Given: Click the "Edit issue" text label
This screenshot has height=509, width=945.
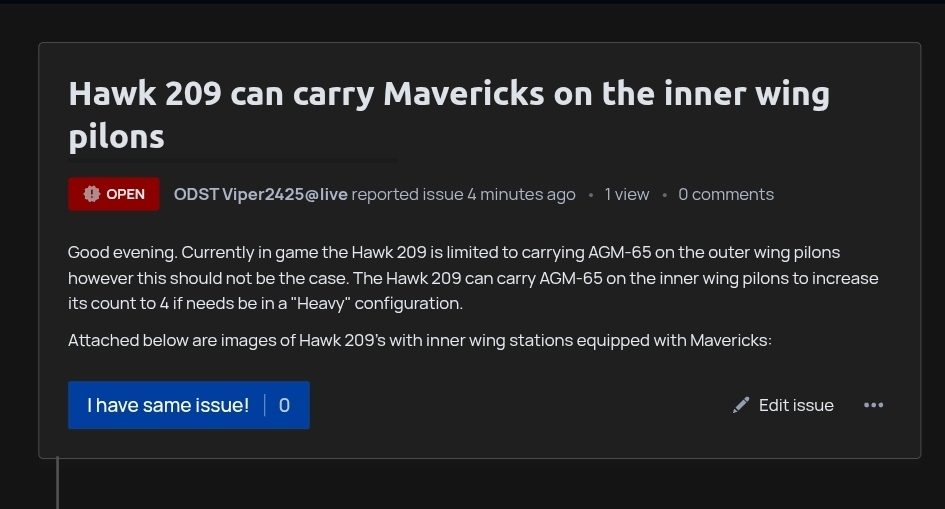Looking at the screenshot, I should pyautogui.click(x=796, y=405).
